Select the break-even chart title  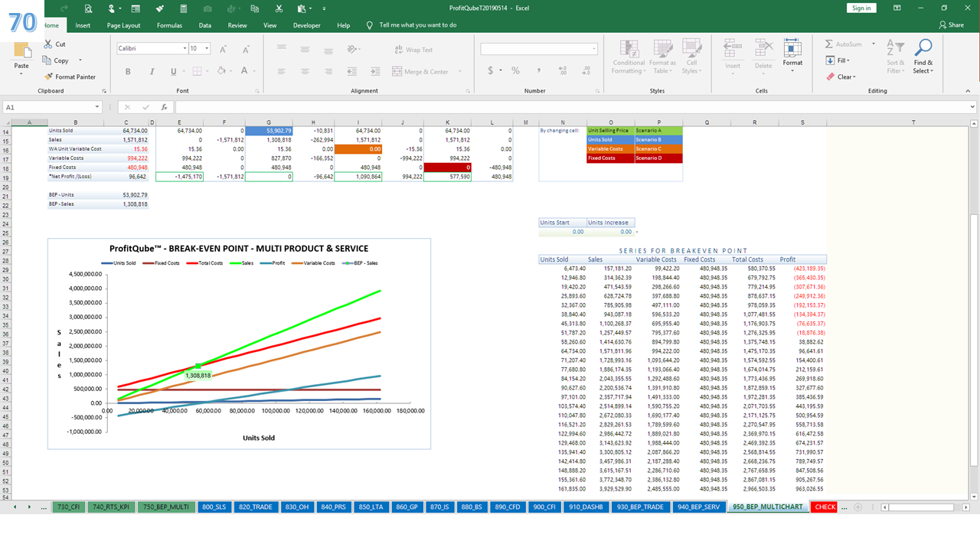point(239,249)
